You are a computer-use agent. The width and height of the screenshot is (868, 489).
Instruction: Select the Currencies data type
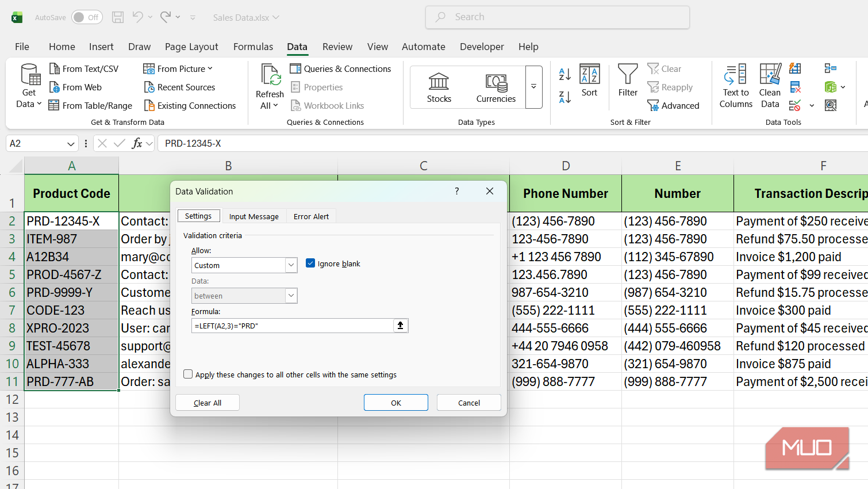(496, 87)
